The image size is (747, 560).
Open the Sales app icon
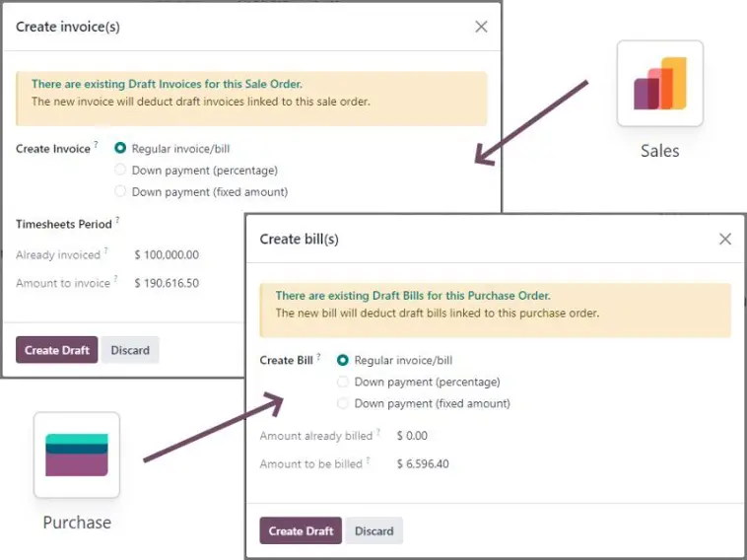(660, 84)
